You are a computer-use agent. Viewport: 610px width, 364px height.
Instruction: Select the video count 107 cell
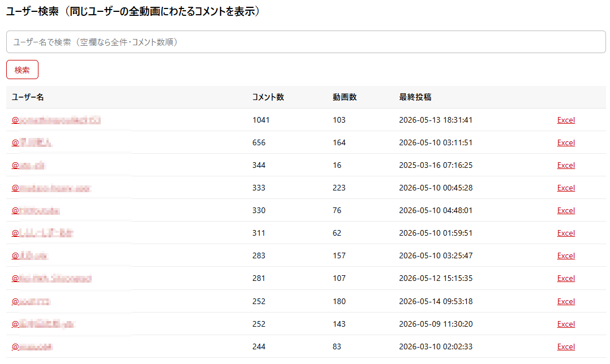click(x=340, y=278)
